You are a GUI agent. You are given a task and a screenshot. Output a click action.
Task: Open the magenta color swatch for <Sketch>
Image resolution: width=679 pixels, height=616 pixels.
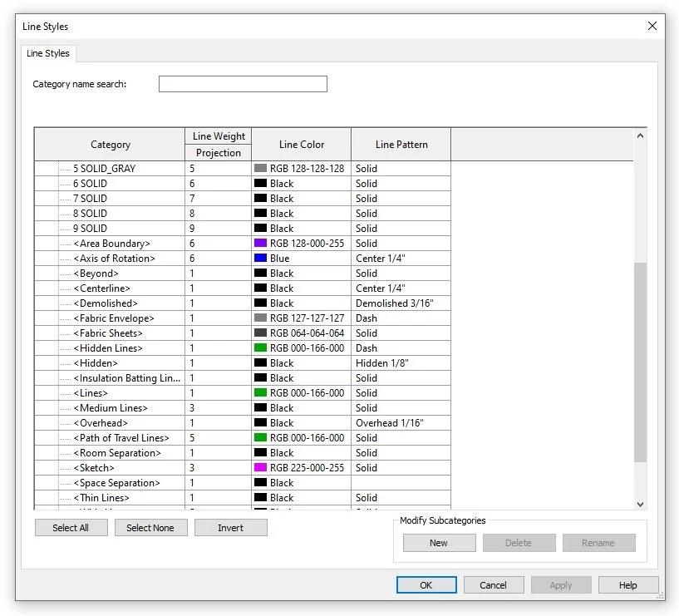[x=259, y=467]
